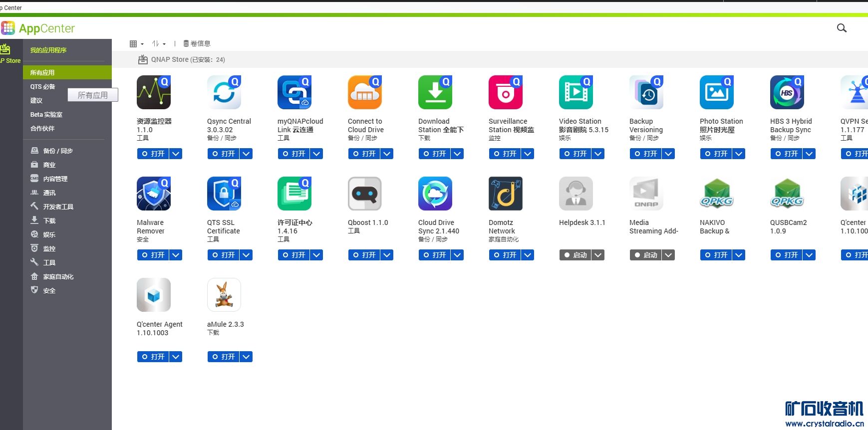Image resolution: width=868 pixels, height=430 pixels.
Task: Open the sort order dropdown
Action: click(x=159, y=44)
